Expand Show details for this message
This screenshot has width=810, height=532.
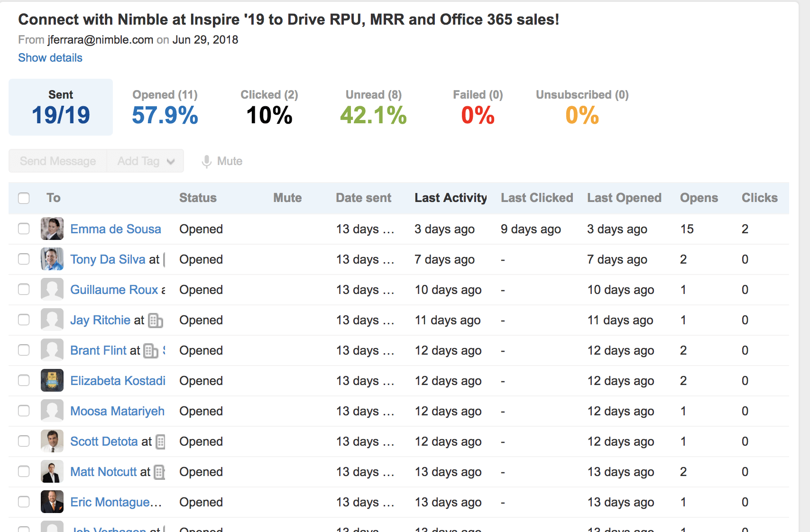tap(50, 58)
